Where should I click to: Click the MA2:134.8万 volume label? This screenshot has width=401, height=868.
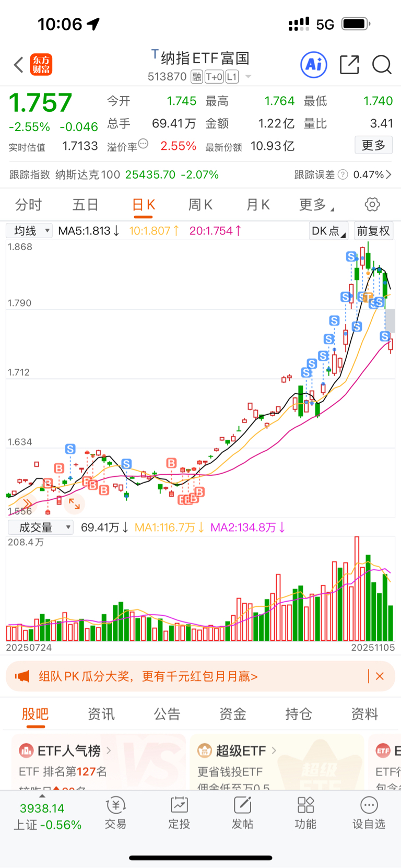coord(247,527)
